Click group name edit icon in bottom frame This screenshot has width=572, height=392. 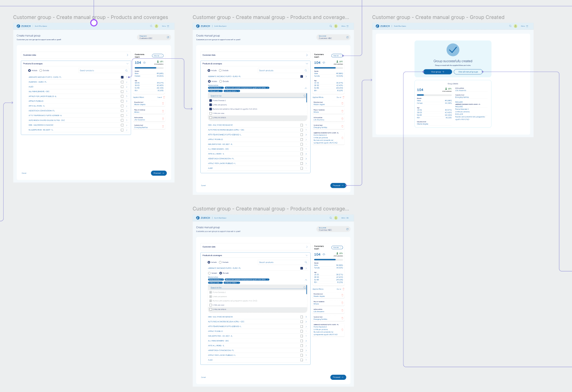pyautogui.click(x=348, y=229)
